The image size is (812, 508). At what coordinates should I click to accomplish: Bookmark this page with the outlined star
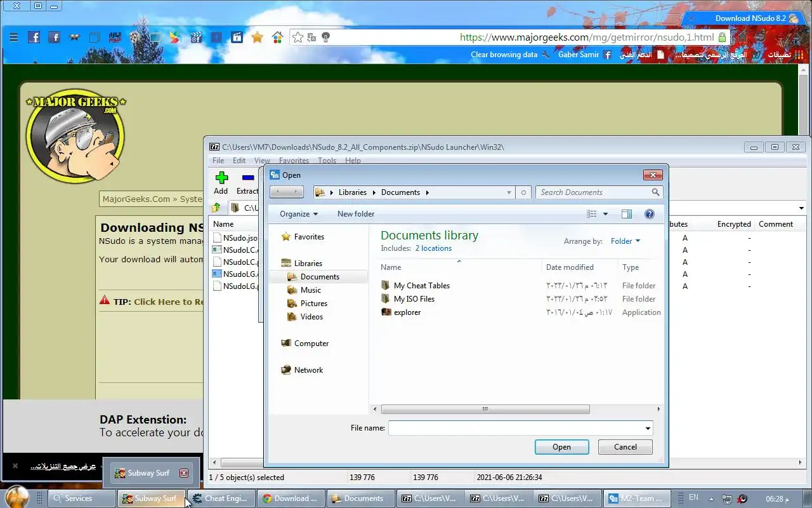click(298, 37)
